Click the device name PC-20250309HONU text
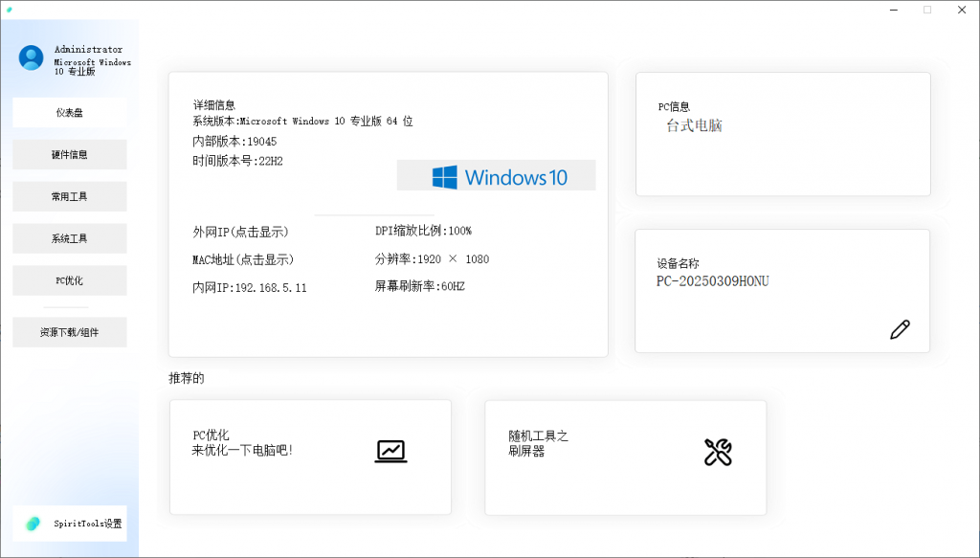980x558 pixels. point(713,281)
